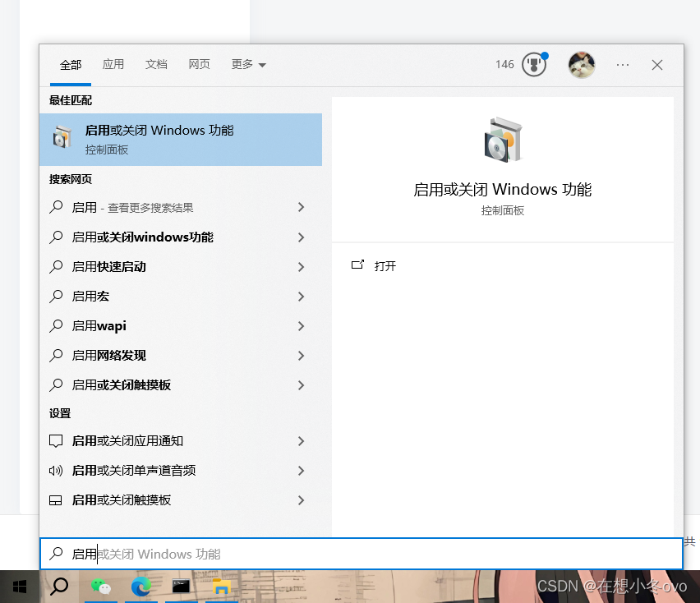
Task: Select web suggestion 启用或关闭windows功能
Action: pos(181,237)
